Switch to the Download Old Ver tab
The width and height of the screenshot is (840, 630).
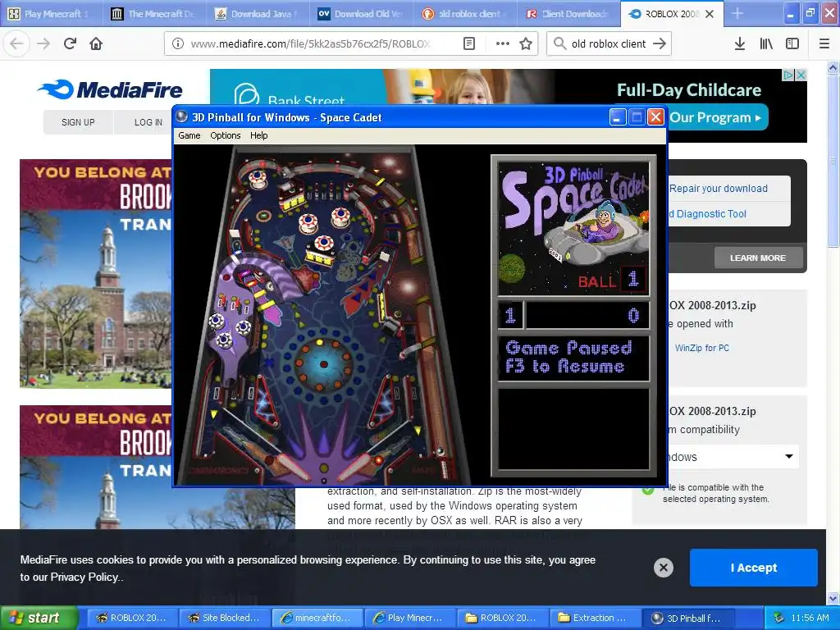coord(361,14)
